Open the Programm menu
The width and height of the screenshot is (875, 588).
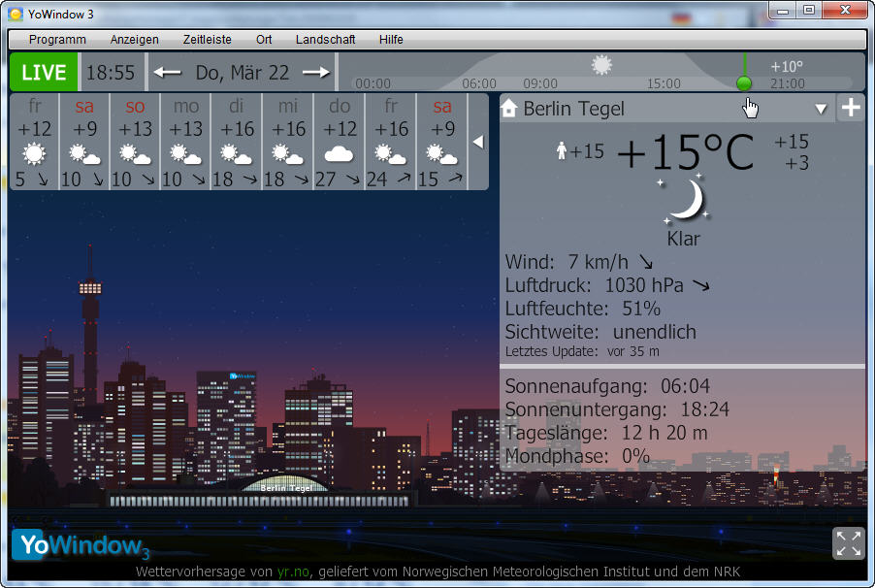tap(57, 40)
